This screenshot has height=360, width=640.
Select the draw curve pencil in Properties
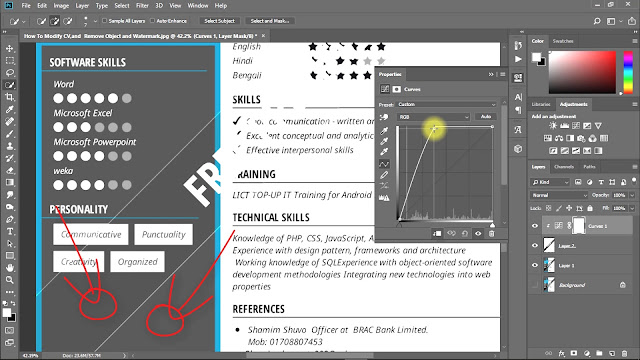click(384, 175)
